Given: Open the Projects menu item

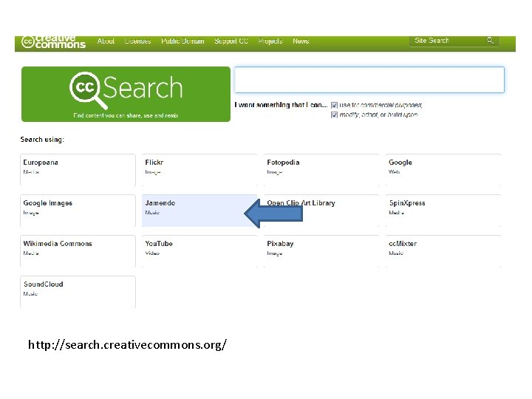Looking at the screenshot, I should [x=270, y=41].
